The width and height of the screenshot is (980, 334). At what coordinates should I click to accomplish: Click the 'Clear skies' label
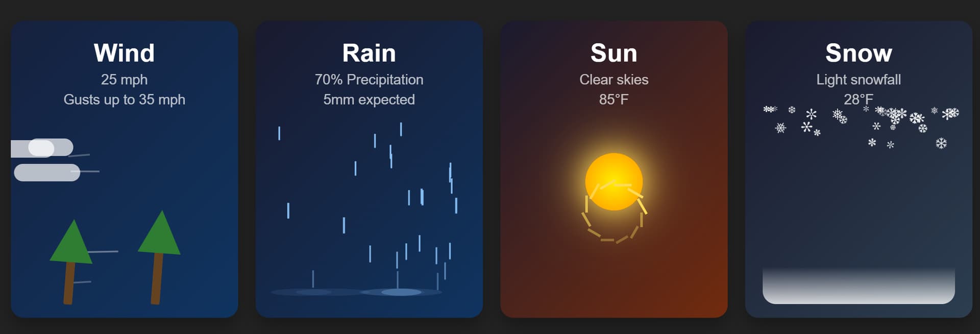click(614, 80)
